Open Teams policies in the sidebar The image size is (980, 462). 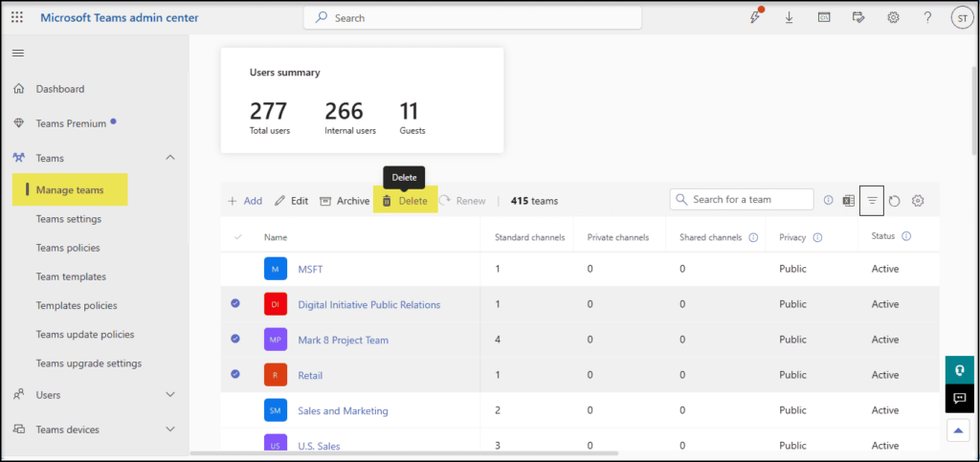pos(68,248)
